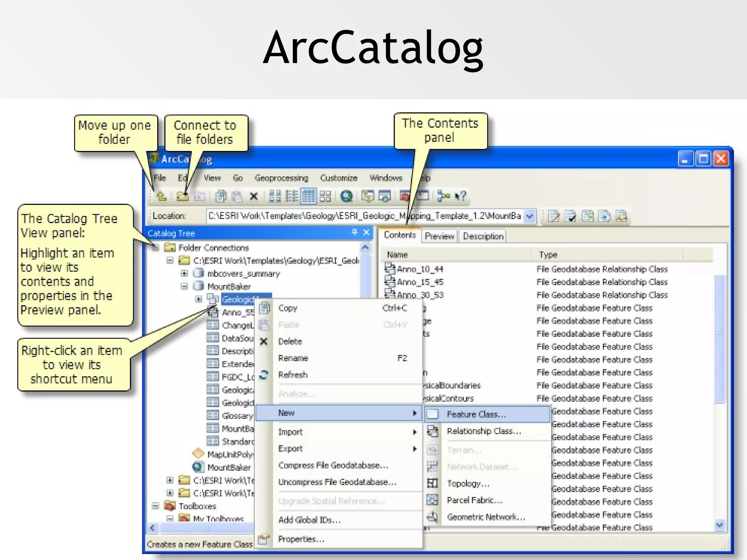The width and height of the screenshot is (747, 560).
Task: Open the File menu
Action: click(x=160, y=178)
